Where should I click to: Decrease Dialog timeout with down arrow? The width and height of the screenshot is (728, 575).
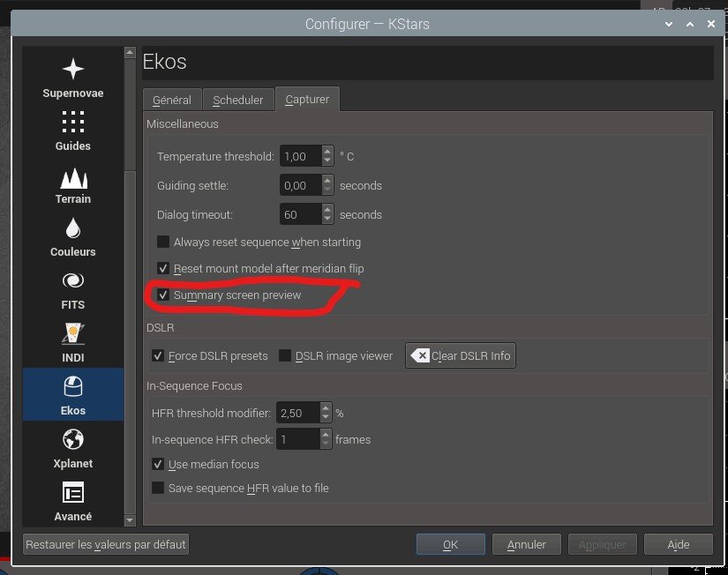(x=327, y=220)
